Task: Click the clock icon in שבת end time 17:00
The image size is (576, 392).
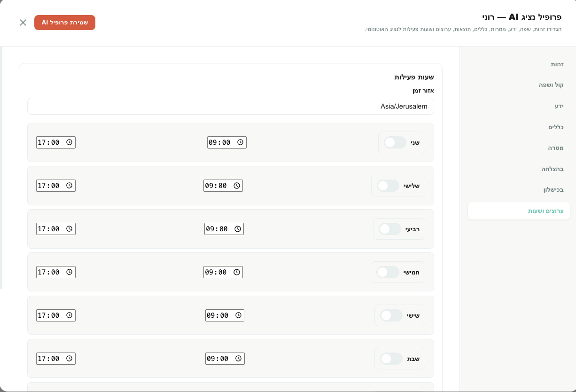Action: [x=69, y=359]
